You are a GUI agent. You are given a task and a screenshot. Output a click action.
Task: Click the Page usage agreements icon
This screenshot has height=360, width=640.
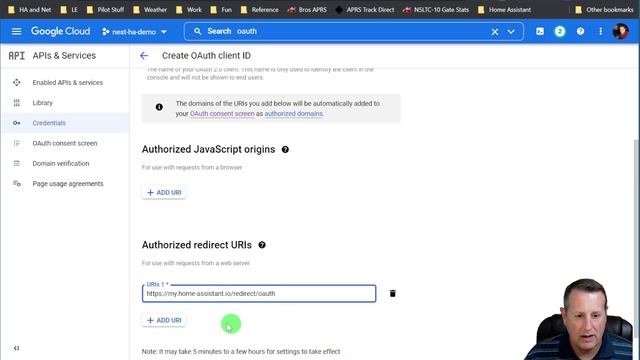point(16,184)
